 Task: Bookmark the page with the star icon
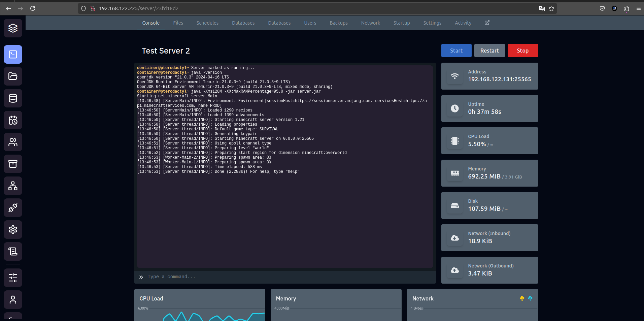pyautogui.click(x=551, y=8)
